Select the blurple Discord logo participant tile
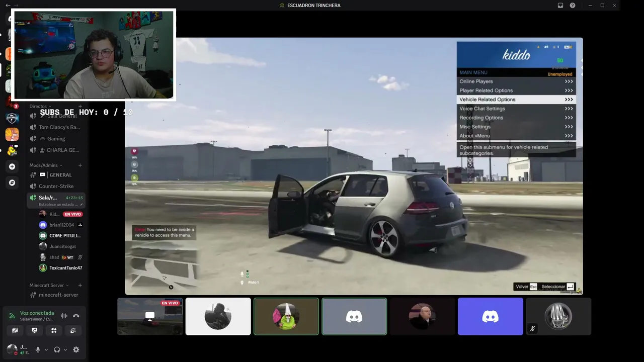Image resolution: width=644 pixels, height=362 pixels. [491, 316]
